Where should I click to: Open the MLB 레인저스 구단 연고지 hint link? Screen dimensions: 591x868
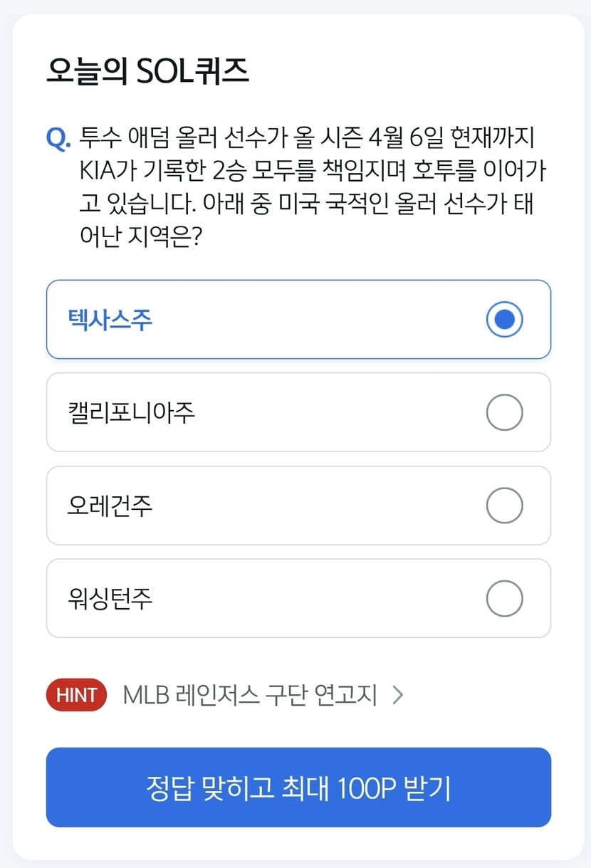(x=249, y=695)
